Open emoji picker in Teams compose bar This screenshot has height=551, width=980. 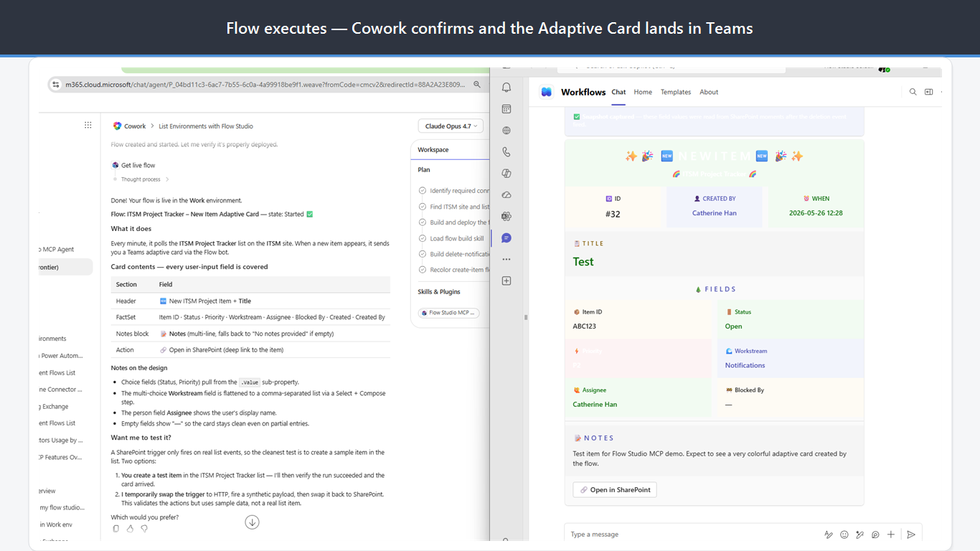tap(844, 534)
